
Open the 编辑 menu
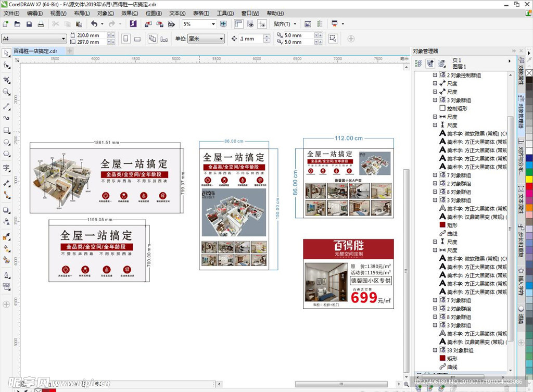click(x=35, y=13)
